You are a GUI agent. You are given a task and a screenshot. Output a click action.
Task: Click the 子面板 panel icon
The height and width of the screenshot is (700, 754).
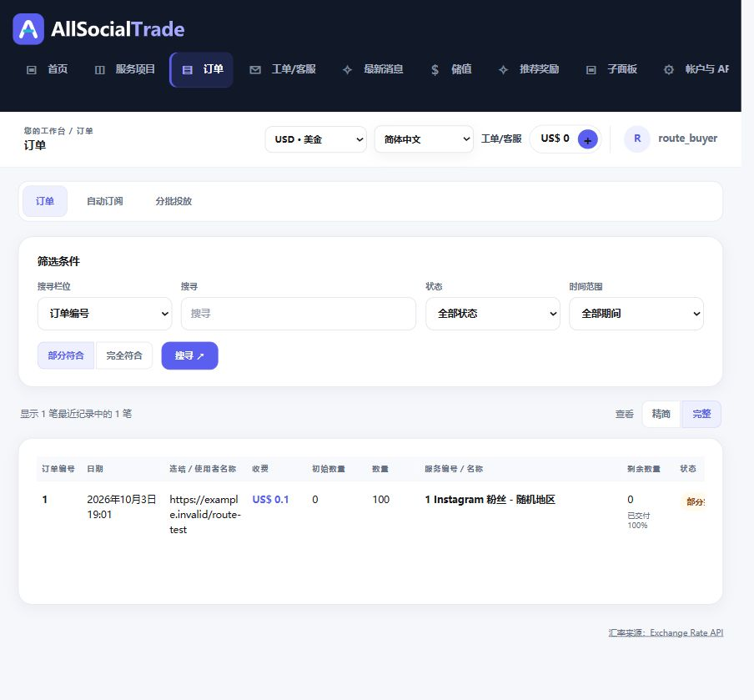pyautogui.click(x=591, y=70)
